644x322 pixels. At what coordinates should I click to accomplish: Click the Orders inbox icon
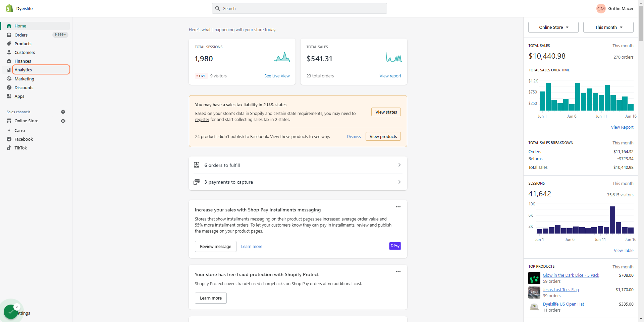tap(9, 35)
